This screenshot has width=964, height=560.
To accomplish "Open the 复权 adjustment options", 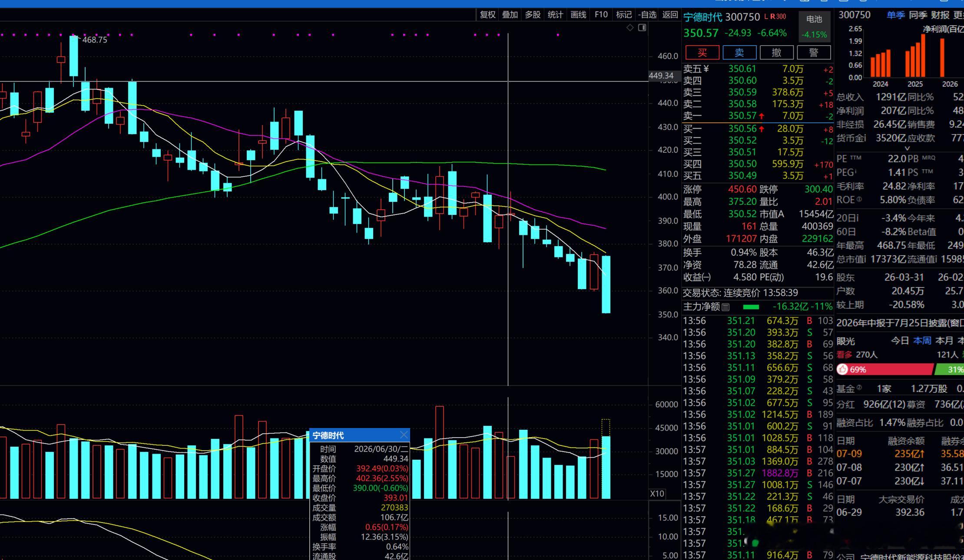I will pyautogui.click(x=487, y=15).
